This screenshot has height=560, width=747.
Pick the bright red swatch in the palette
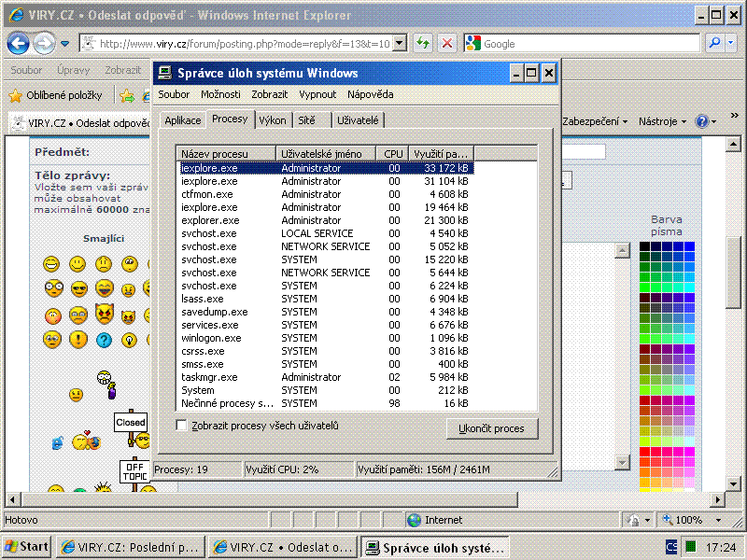click(x=644, y=451)
